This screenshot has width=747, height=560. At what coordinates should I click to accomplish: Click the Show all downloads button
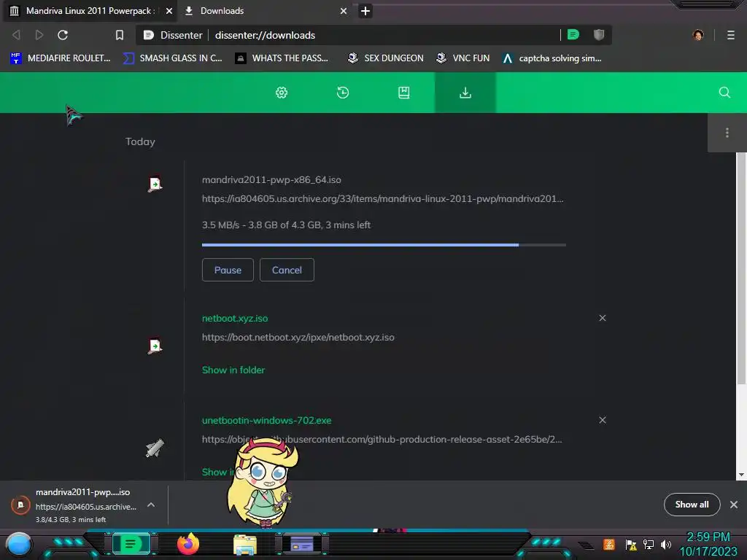click(x=692, y=505)
